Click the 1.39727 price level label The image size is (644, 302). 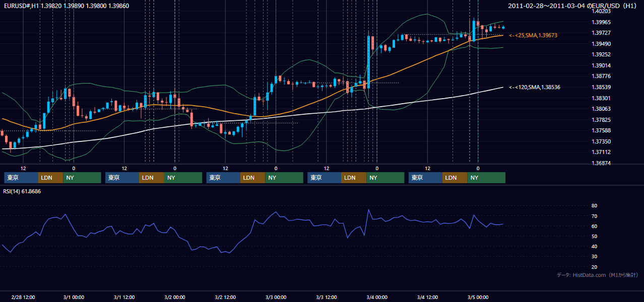click(601, 33)
